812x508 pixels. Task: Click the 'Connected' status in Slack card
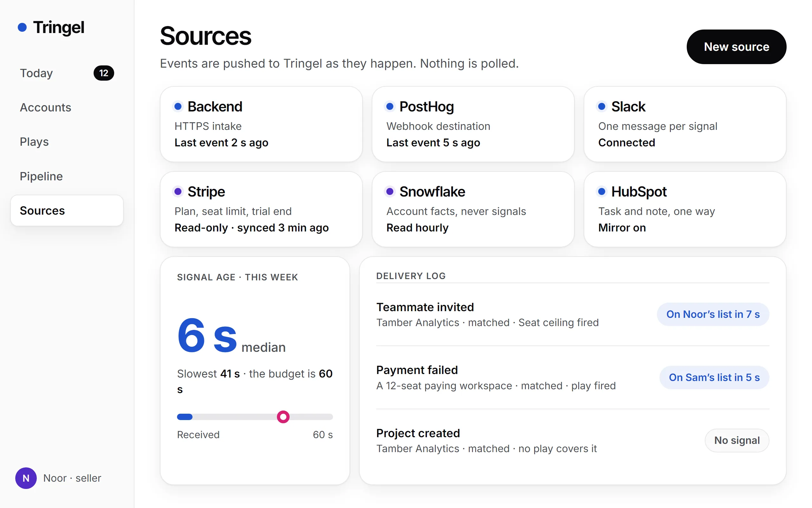click(x=627, y=143)
